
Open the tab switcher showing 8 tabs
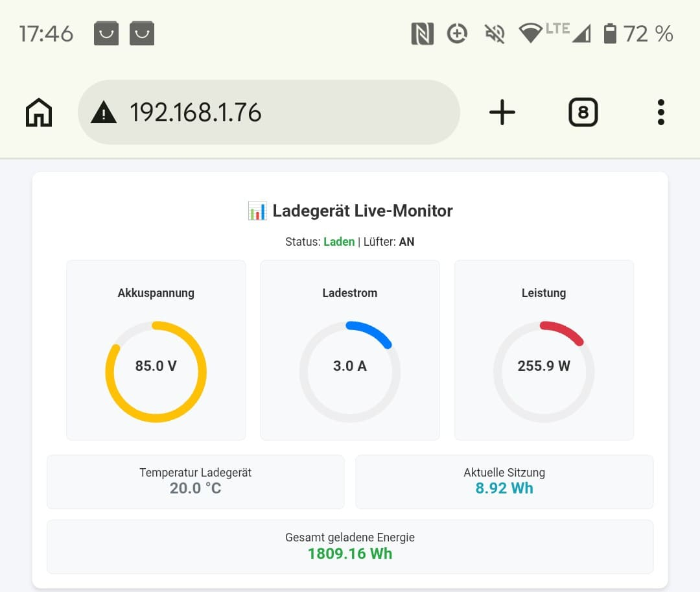tap(583, 112)
